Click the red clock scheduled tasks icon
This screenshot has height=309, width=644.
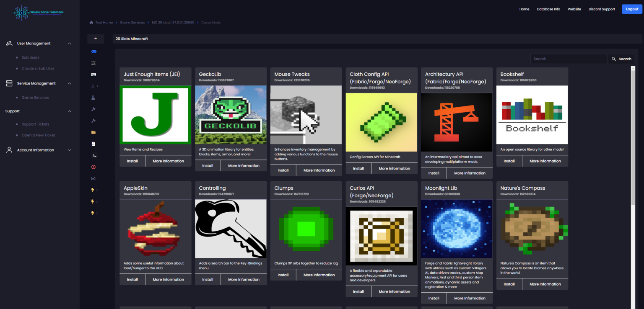[x=93, y=167]
